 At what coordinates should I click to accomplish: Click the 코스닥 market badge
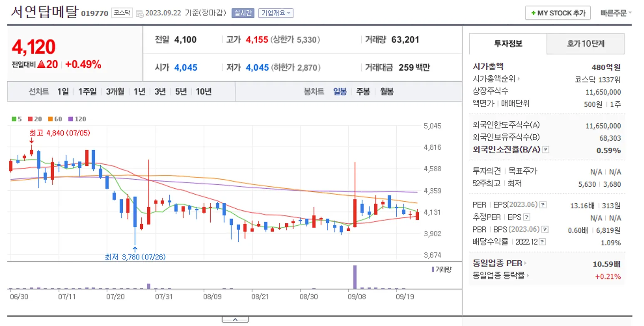(122, 13)
